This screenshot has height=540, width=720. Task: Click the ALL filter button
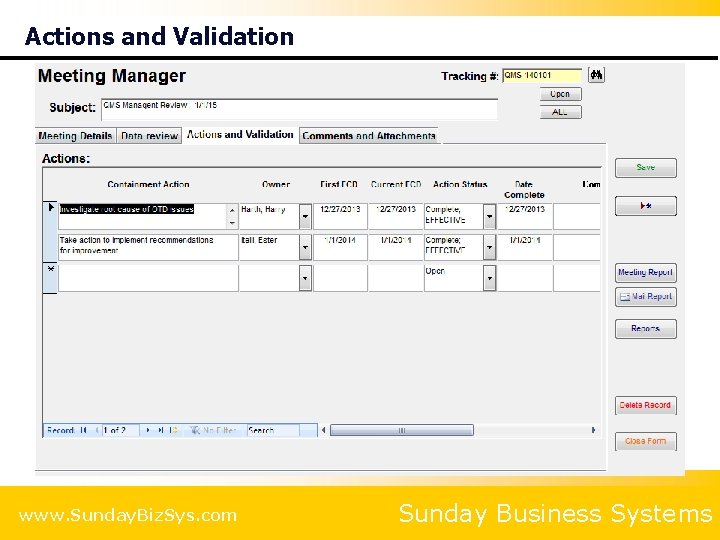point(561,112)
